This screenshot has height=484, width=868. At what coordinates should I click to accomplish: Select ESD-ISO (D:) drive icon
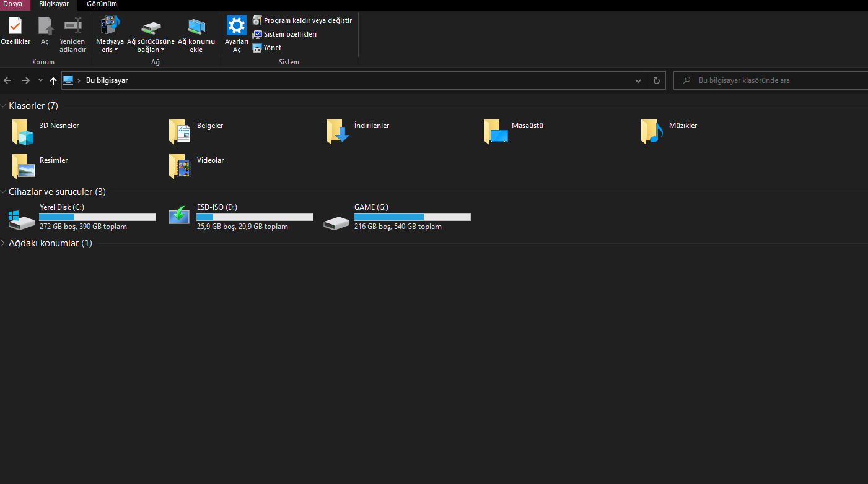(x=180, y=215)
